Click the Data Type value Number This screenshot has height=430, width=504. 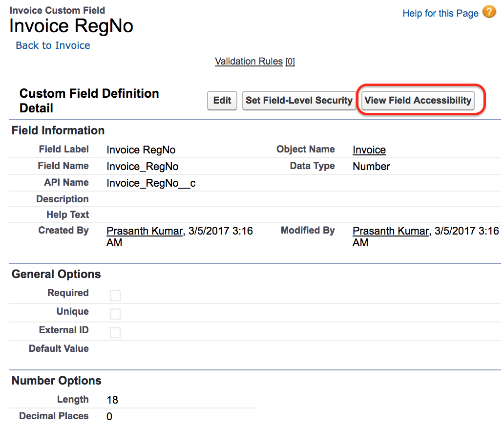(371, 167)
